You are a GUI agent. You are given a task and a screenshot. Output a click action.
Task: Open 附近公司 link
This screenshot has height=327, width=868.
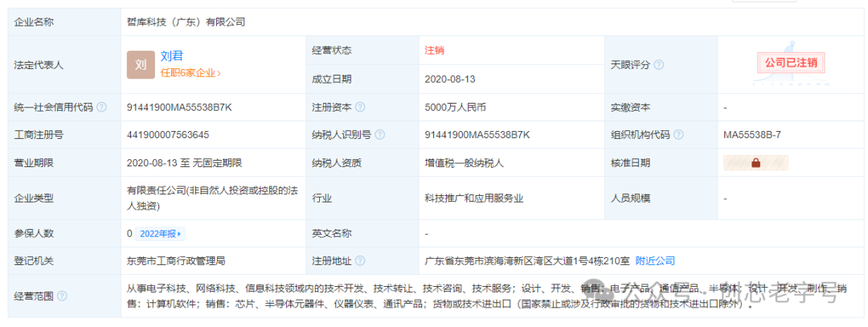tap(655, 260)
